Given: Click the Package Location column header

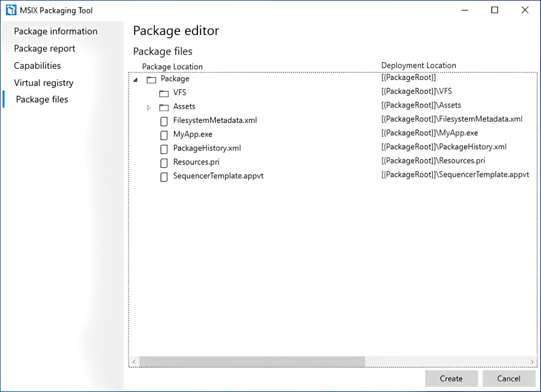Looking at the screenshot, I should pos(172,66).
